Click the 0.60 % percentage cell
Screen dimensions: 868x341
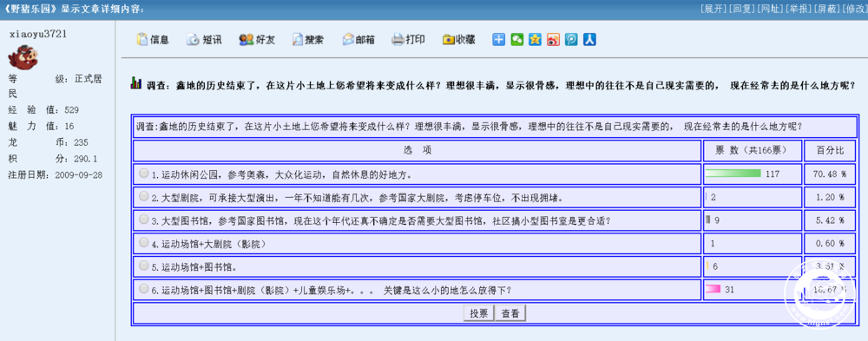coord(829,244)
